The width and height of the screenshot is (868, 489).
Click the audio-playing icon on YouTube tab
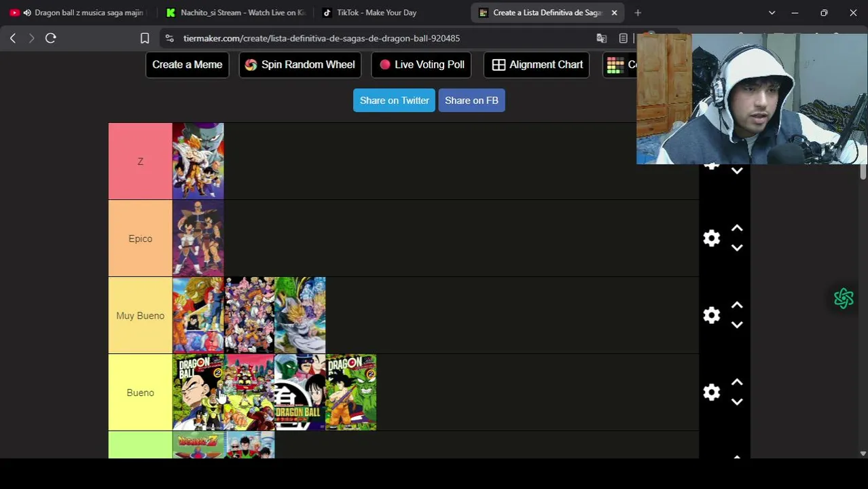(x=27, y=12)
